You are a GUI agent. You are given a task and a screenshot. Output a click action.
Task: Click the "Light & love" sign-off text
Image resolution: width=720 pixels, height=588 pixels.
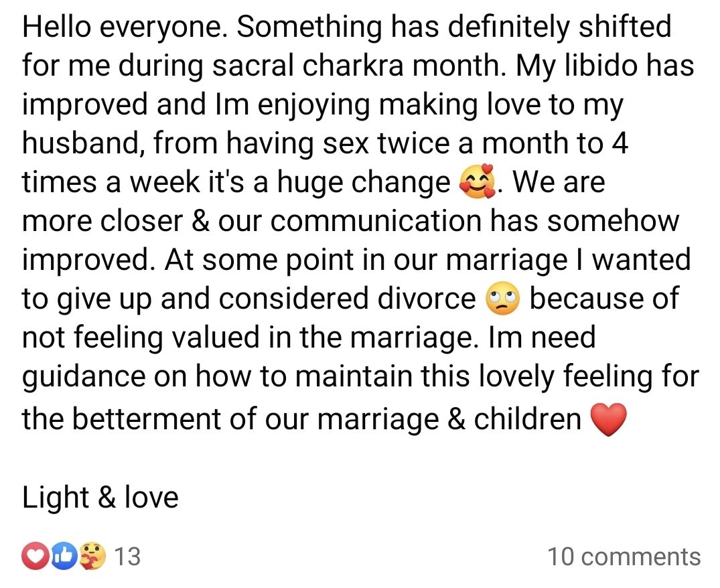click(100, 498)
